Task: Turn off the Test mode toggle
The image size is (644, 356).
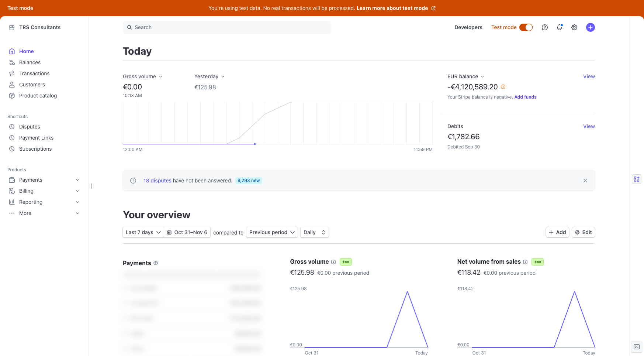Action: [526, 27]
